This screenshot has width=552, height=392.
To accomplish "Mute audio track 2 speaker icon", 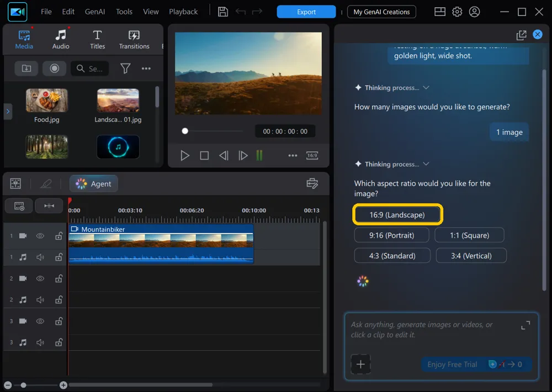I will click(40, 300).
